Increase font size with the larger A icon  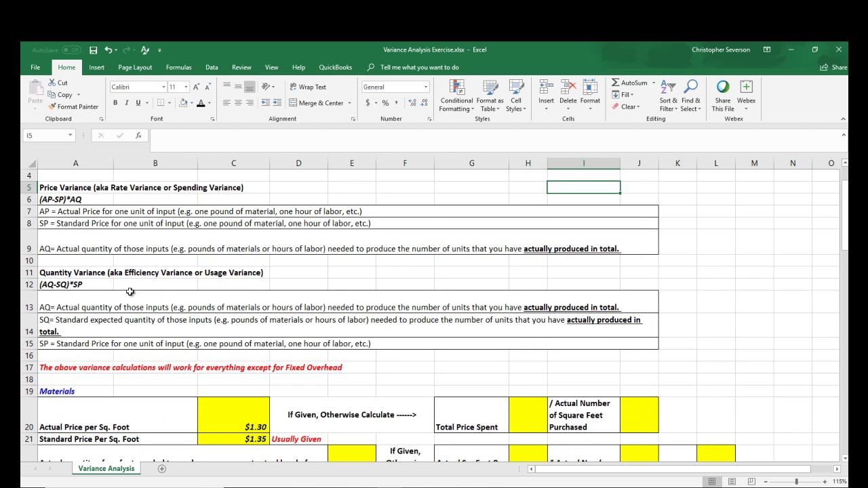pyautogui.click(x=196, y=87)
